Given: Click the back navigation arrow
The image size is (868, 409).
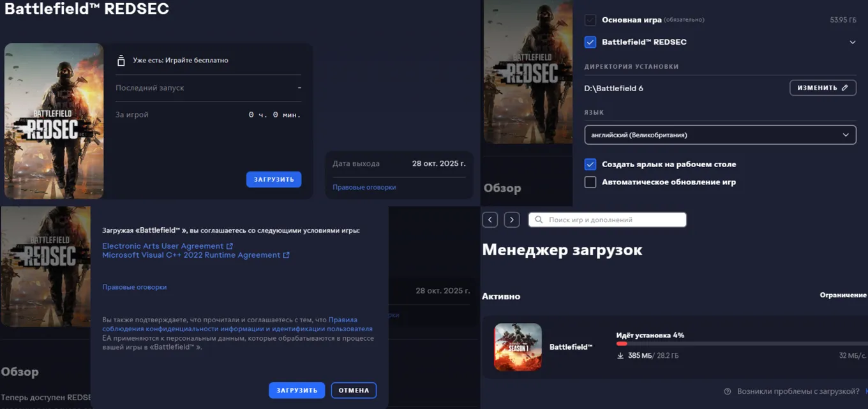Looking at the screenshot, I should pos(490,219).
